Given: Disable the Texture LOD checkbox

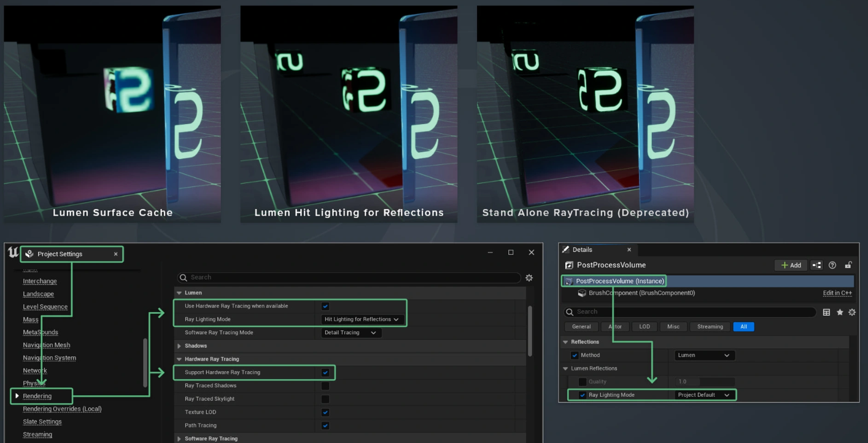Looking at the screenshot, I should [x=325, y=412].
